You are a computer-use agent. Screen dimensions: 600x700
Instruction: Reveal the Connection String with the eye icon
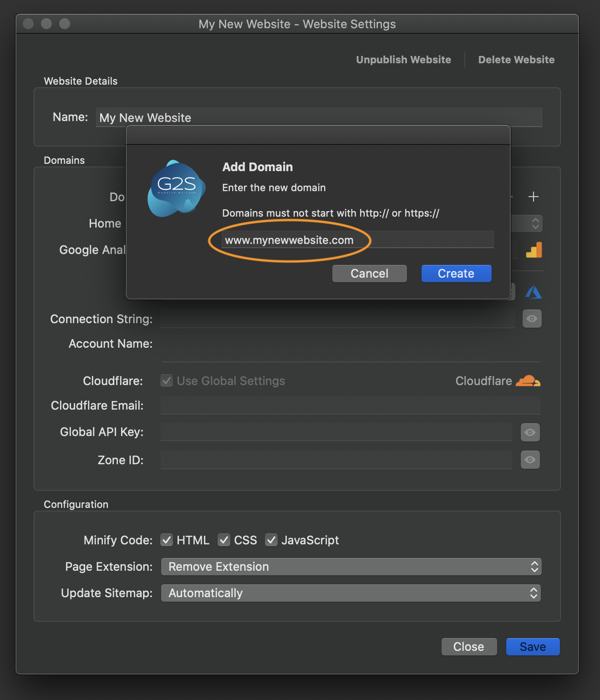tap(532, 319)
